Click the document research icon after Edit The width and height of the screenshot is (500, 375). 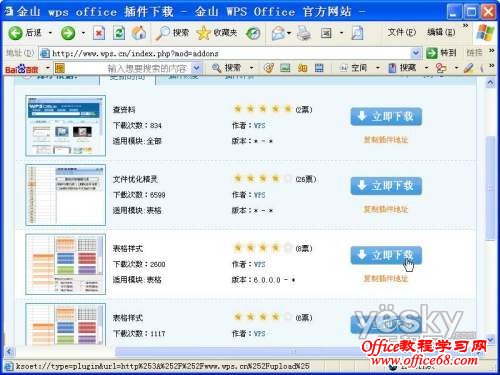[357, 33]
